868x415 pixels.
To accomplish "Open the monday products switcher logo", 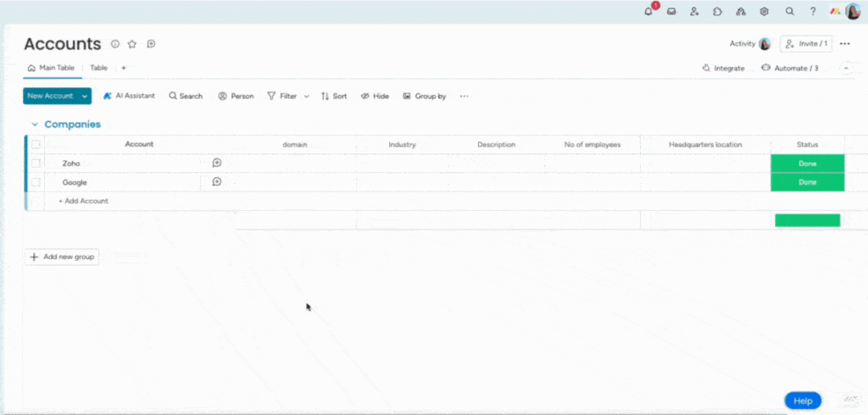I will 835,11.
